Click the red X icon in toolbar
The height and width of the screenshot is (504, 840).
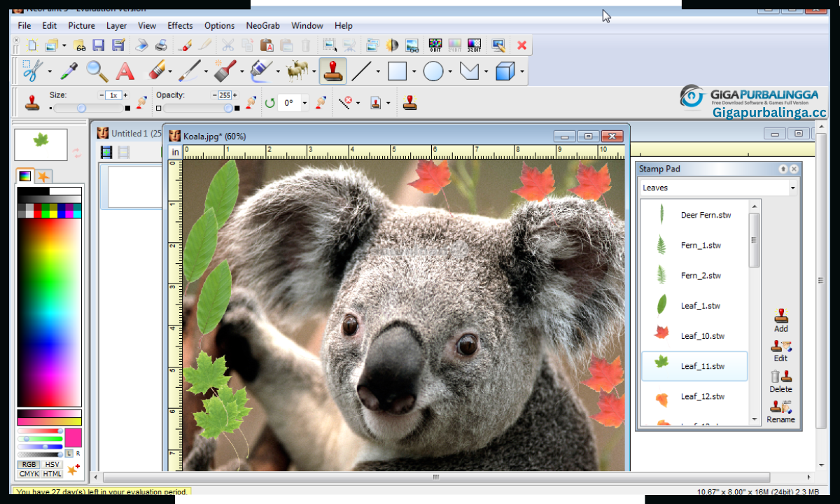521,45
